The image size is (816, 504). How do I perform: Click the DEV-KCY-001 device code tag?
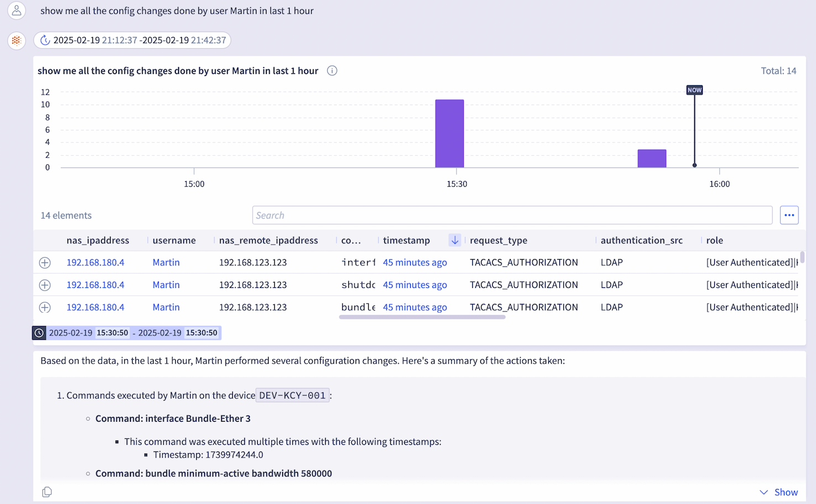point(292,395)
